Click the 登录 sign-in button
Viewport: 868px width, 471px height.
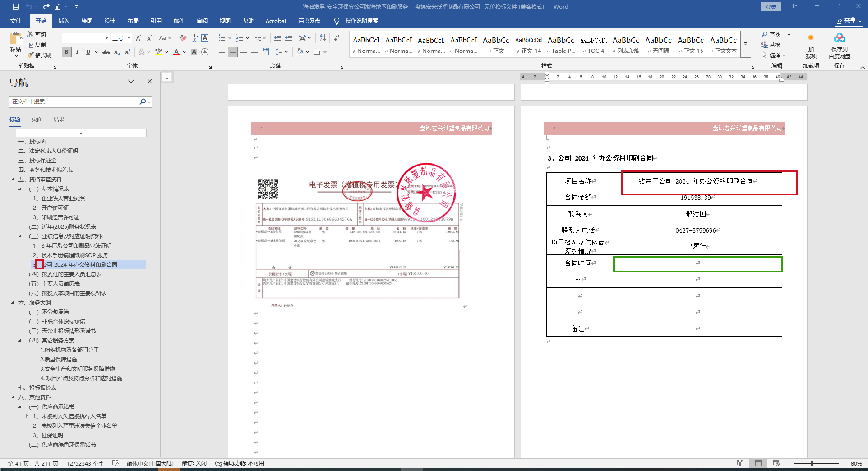pyautogui.click(x=771, y=7)
